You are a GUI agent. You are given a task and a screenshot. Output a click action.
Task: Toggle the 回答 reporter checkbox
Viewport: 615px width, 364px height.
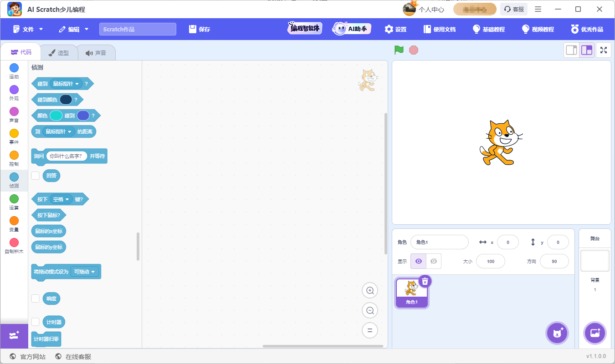pos(35,175)
